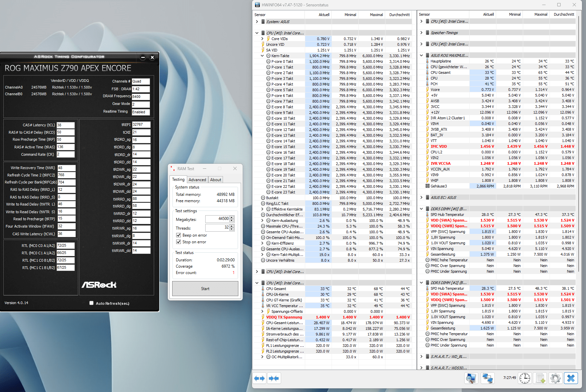586x392 pixels.
Task: Uncheck Stop on error option
Action: pyautogui.click(x=179, y=242)
